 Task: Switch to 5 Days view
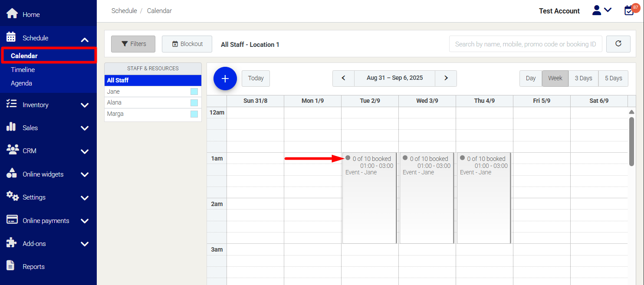[x=613, y=78]
